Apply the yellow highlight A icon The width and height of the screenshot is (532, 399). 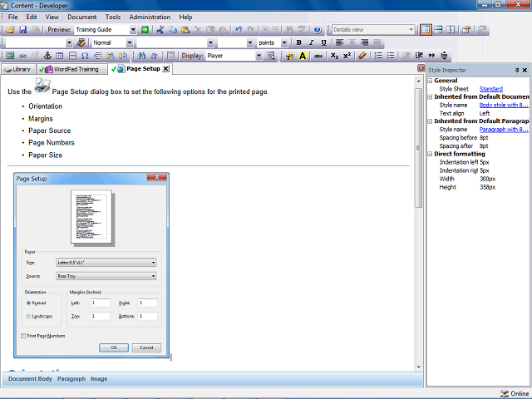pos(303,56)
